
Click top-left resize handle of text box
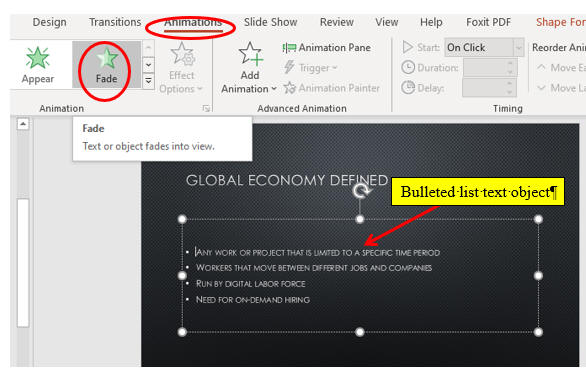tap(182, 219)
